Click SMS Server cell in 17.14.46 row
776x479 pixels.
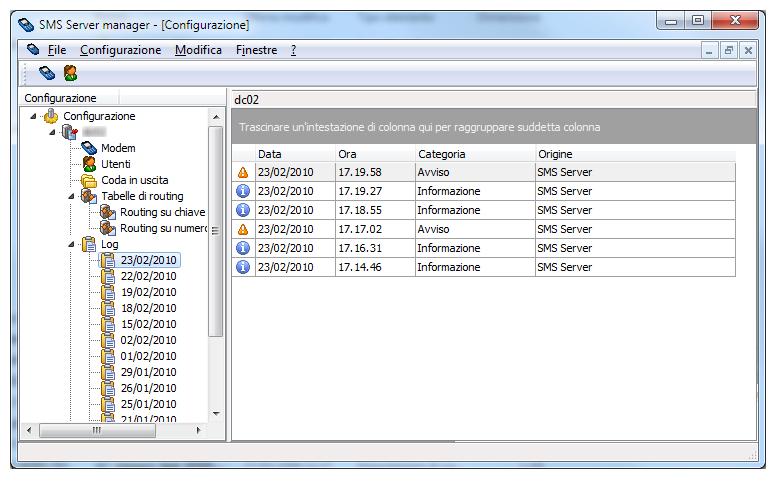click(x=635, y=267)
